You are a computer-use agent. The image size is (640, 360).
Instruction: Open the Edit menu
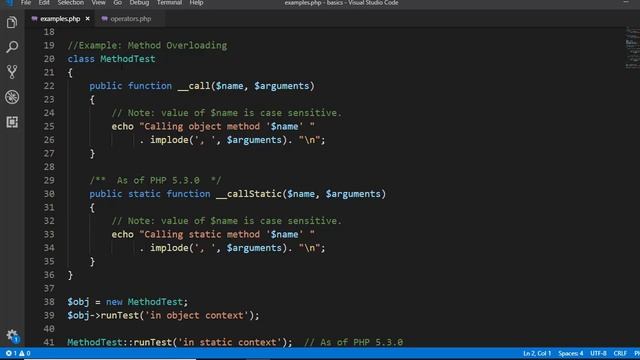tap(44, 3)
